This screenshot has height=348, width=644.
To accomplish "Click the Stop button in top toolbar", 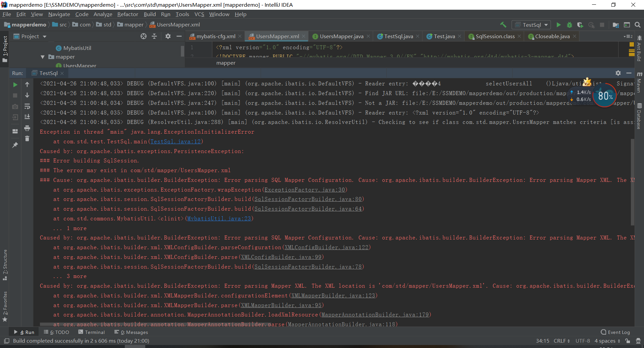I will coord(602,25).
